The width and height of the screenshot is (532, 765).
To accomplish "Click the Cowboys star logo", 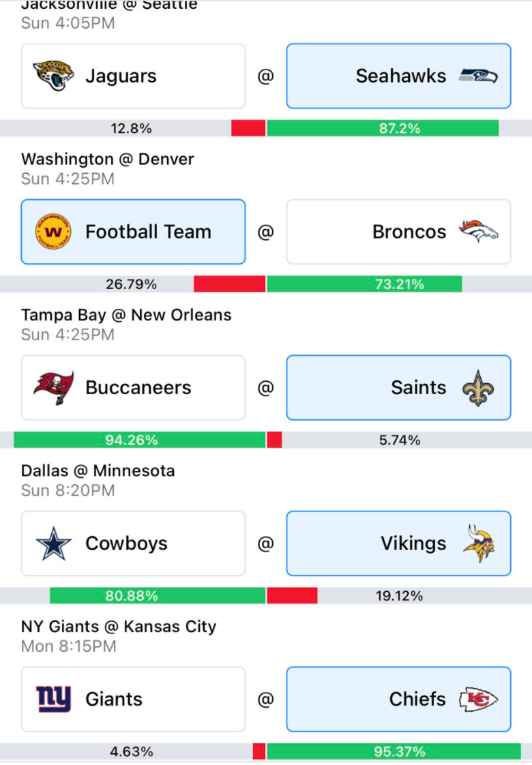I will [x=53, y=543].
